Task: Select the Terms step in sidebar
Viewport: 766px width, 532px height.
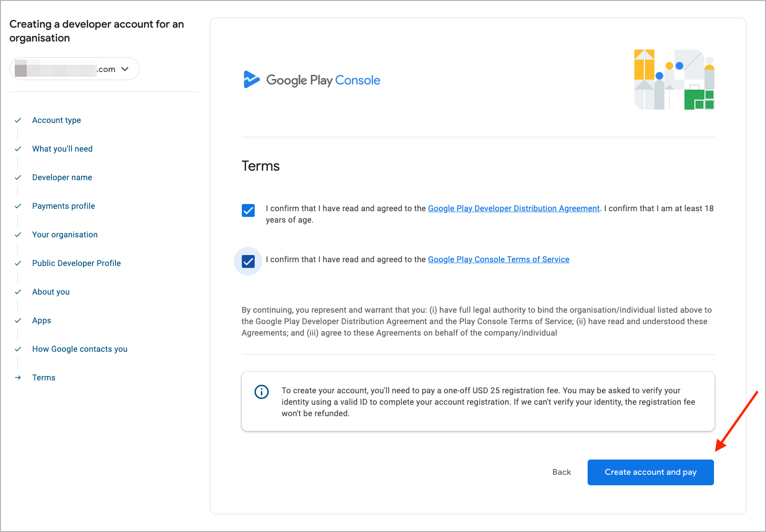Action: click(x=44, y=378)
